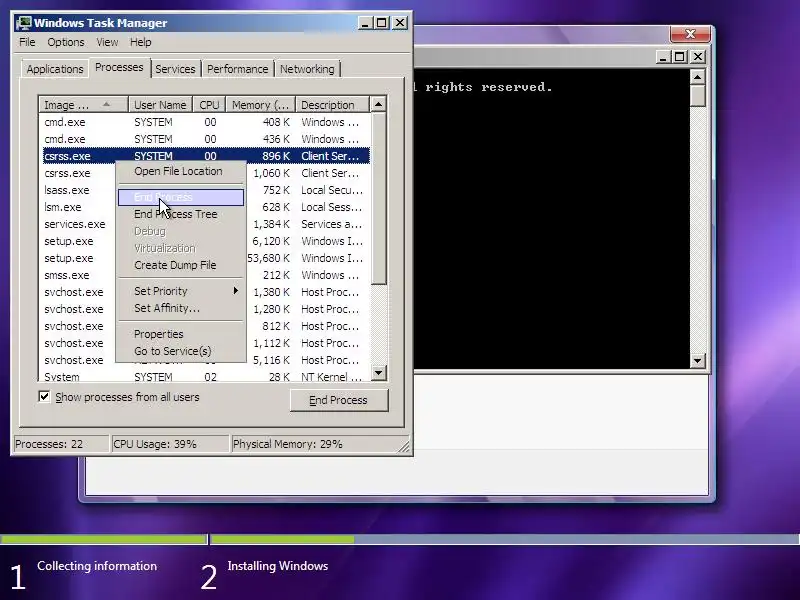Toggle Show processes from all users checkbox
The width and height of the screenshot is (800, 600).
(44, 396)
